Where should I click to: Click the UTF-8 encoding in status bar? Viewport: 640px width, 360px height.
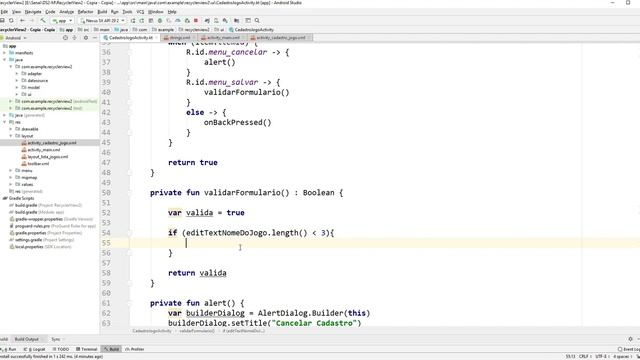pyautogui.click(x=602, y=356)
